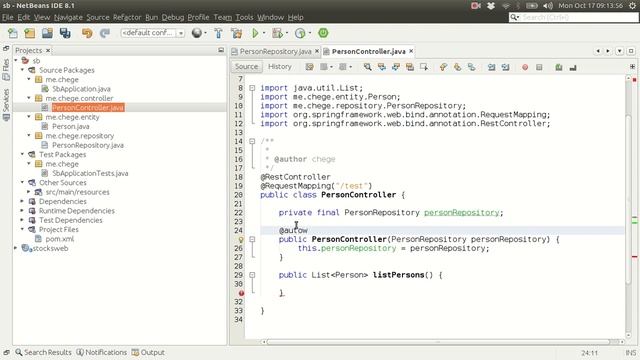Click the volume icon in system tray
Image resolution: width=640 pixels, height=360 pixels.
tap(548, 6)
